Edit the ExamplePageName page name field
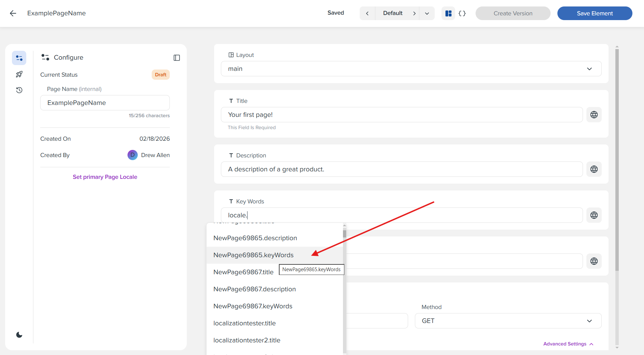Screen dimensions: 644x355 point(105,103)
